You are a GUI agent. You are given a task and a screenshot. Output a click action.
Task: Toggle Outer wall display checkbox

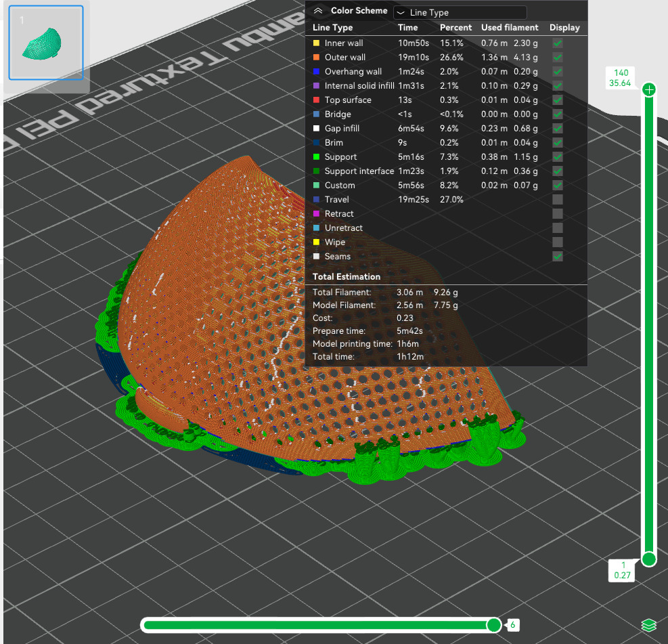(557, 57)
